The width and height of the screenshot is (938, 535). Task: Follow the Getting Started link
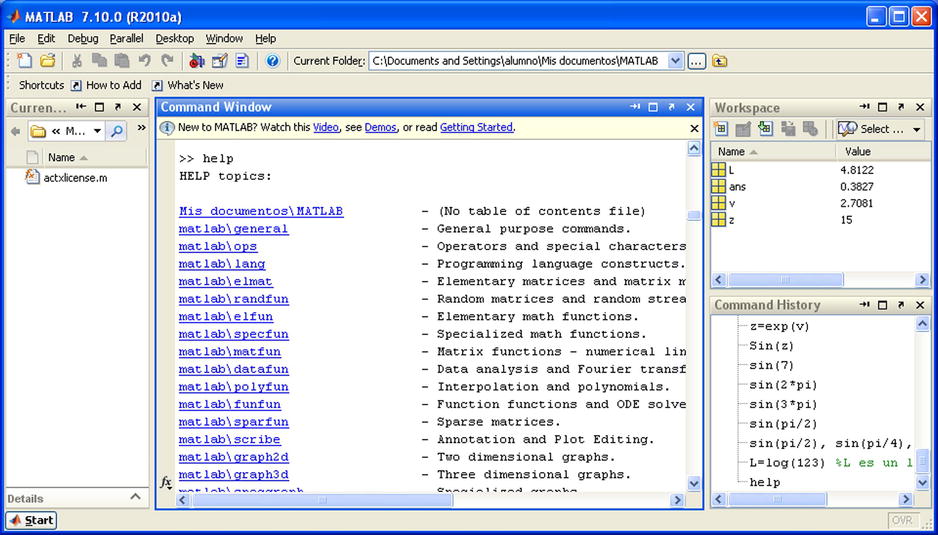(476, 127)
